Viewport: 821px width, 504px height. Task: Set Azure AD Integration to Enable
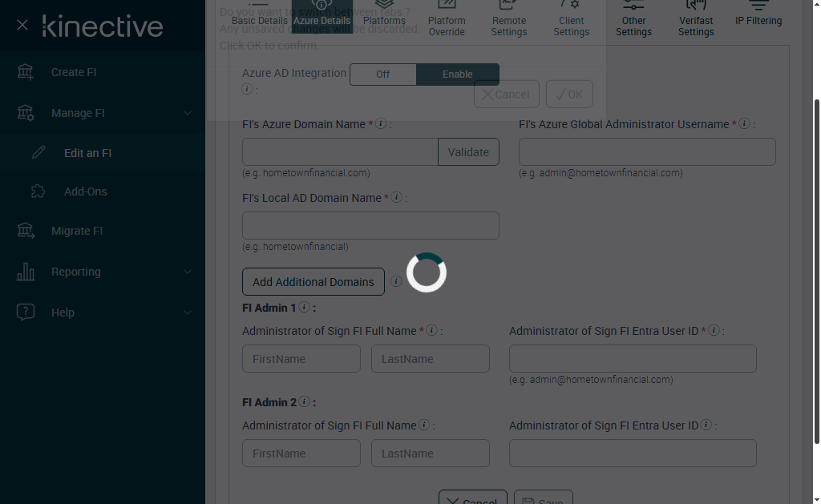click(x=458, y=75)
